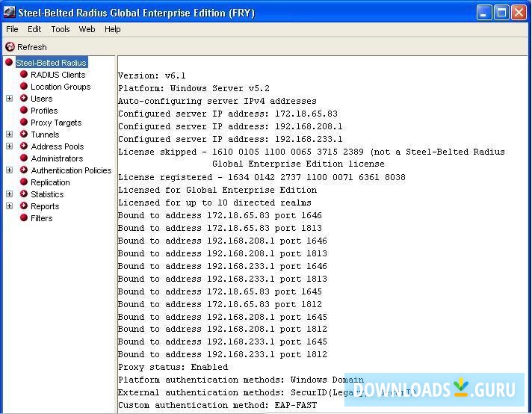This screenshot has height=414, width=532.
Task: Select Administrators in the tree
Action: pos(57,158)
